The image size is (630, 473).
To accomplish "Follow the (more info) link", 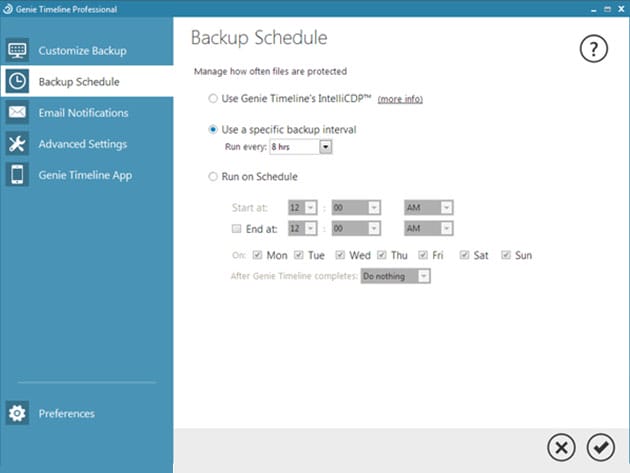I will (x=400, y=100).
